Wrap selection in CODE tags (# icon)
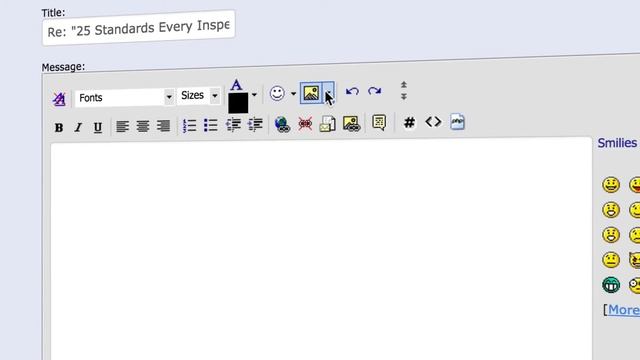 [409, 122]
